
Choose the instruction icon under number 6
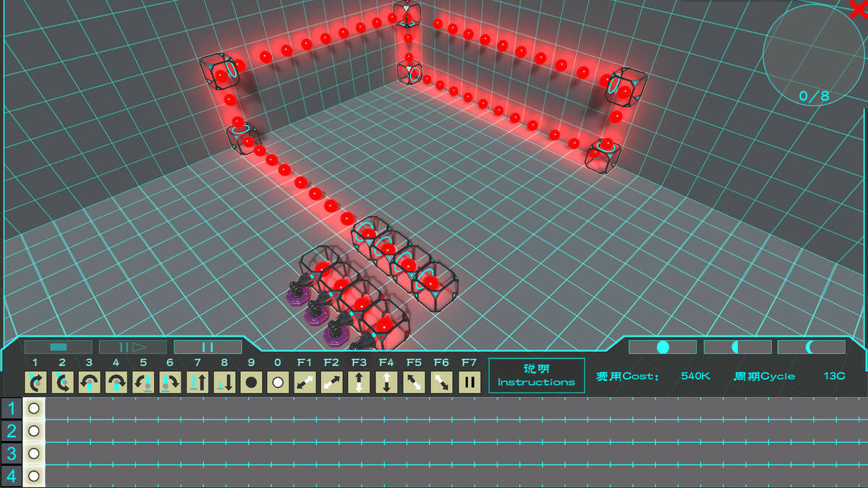[x=170, y=382]
